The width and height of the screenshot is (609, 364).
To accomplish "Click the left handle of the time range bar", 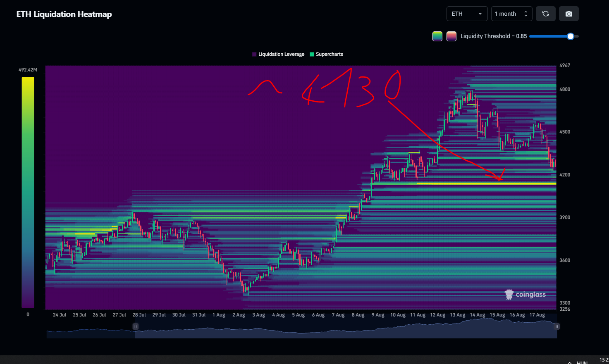I will (x=135, y=326).
